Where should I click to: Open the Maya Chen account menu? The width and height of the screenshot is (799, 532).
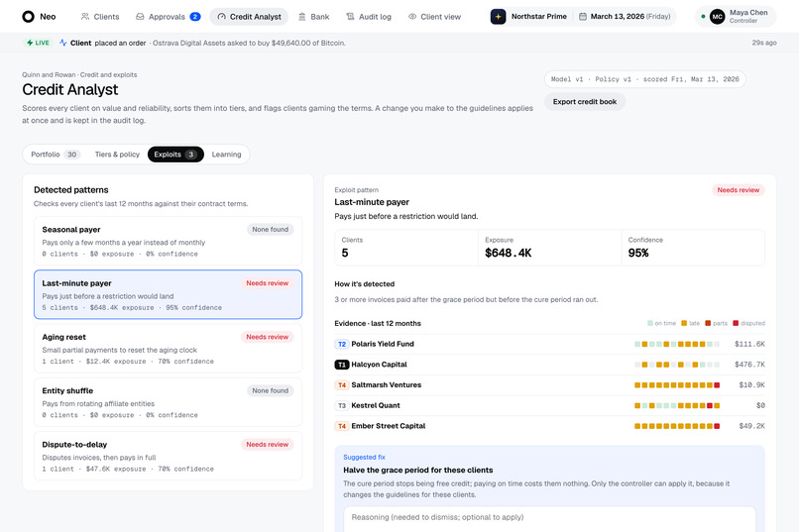736,16
